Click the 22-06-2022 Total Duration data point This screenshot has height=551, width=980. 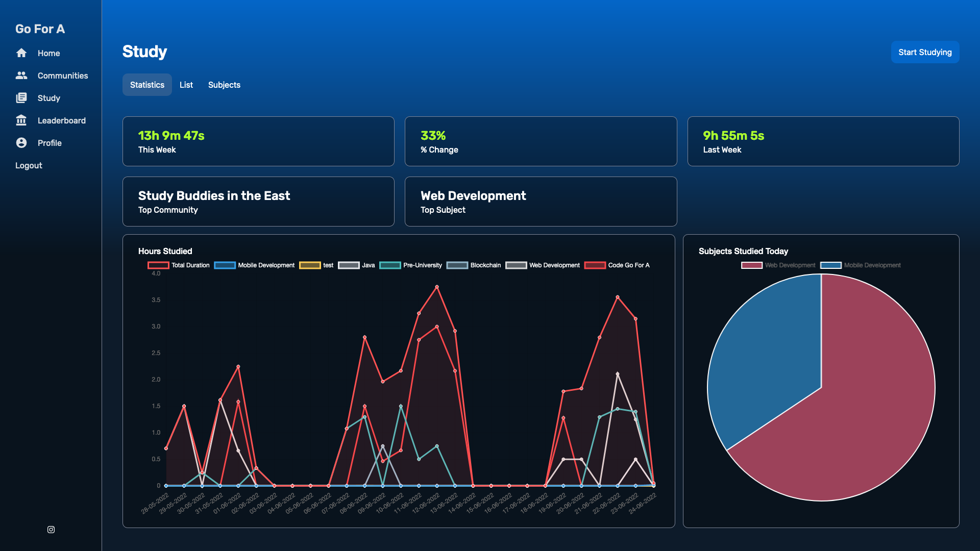(618, 297)
